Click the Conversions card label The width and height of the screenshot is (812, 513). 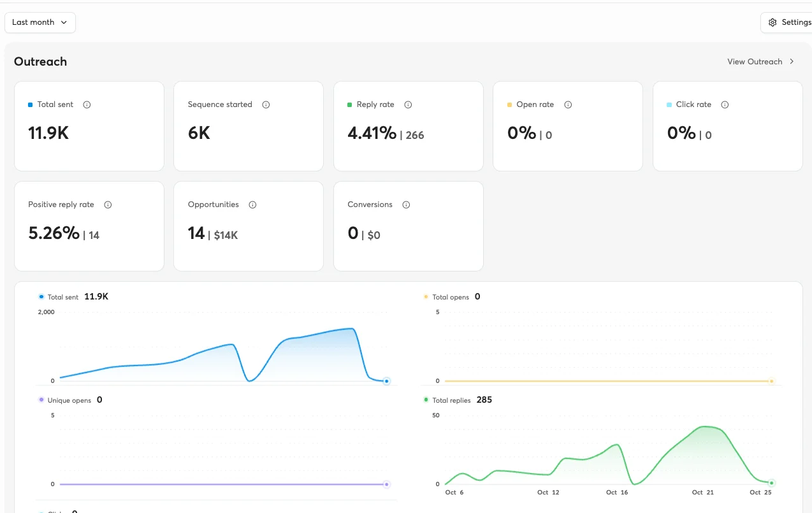pyautogui.click(x=370, y=205)
